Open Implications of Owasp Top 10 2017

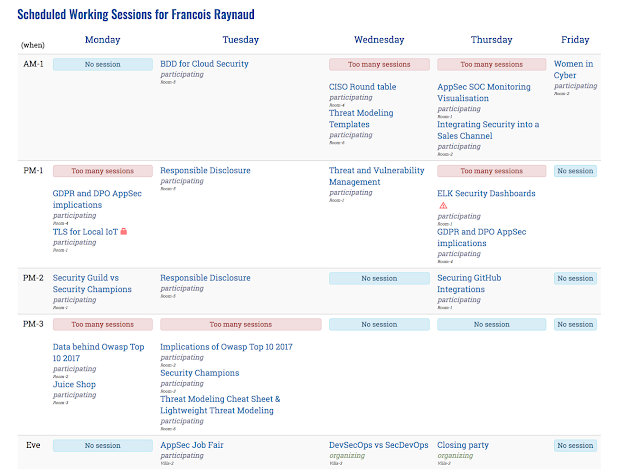click(x=226, y=347)
